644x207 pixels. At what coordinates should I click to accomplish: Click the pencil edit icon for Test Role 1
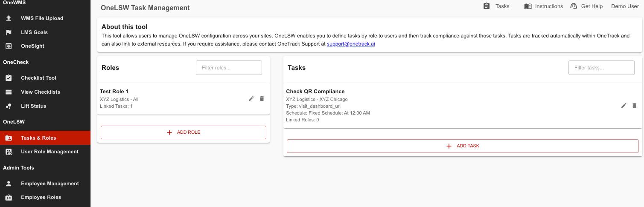point(251,99)
